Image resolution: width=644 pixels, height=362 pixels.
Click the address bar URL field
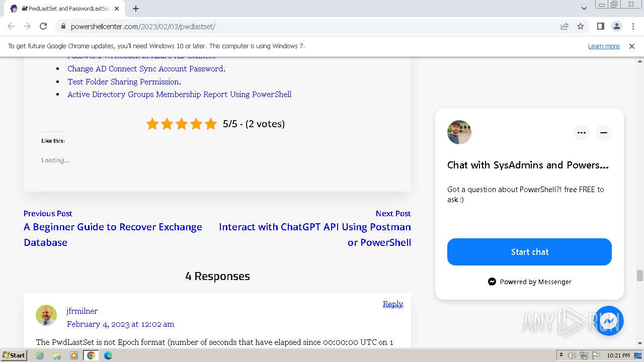coord(302,26)
